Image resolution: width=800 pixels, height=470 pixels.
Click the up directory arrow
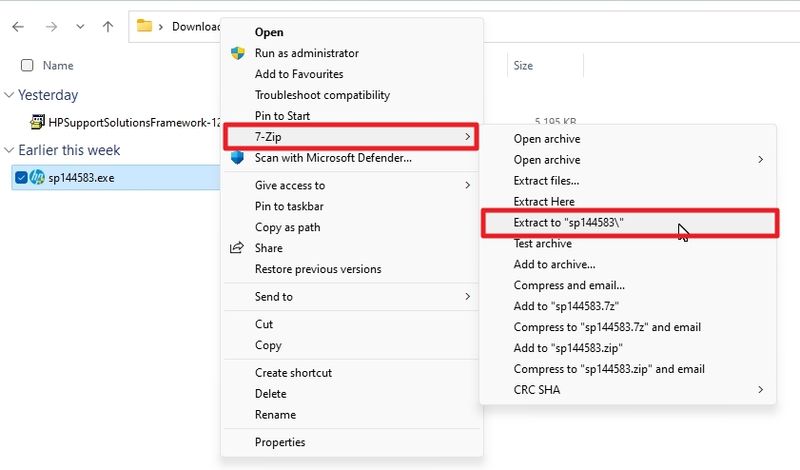[x=108, y=27]
